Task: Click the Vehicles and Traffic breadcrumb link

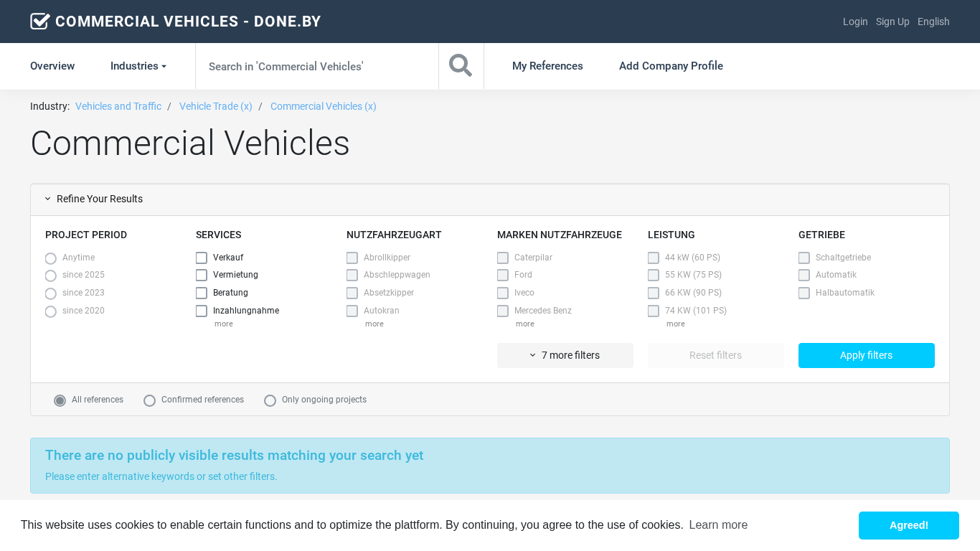Action: pos(118,106)
